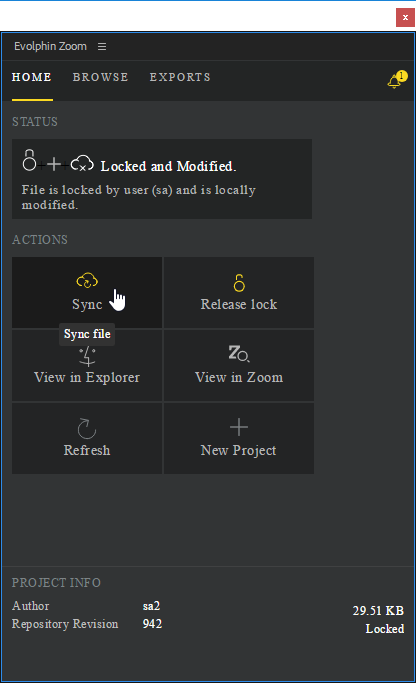Click the lock status icon
The width and height of the screenshot is (416, 683).
29,160
